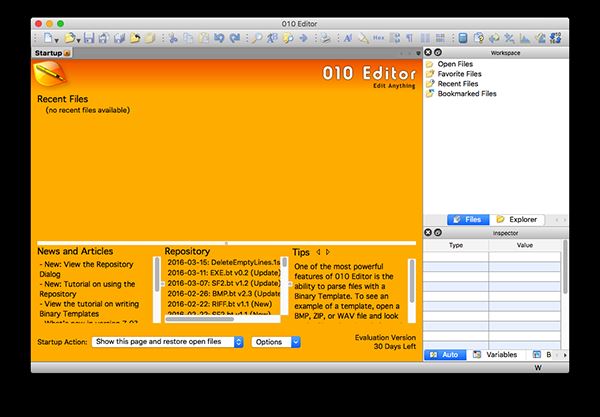Switch to the Explorer tab
This screenshot has width=600, height=417.
click(x=517, y=220)
